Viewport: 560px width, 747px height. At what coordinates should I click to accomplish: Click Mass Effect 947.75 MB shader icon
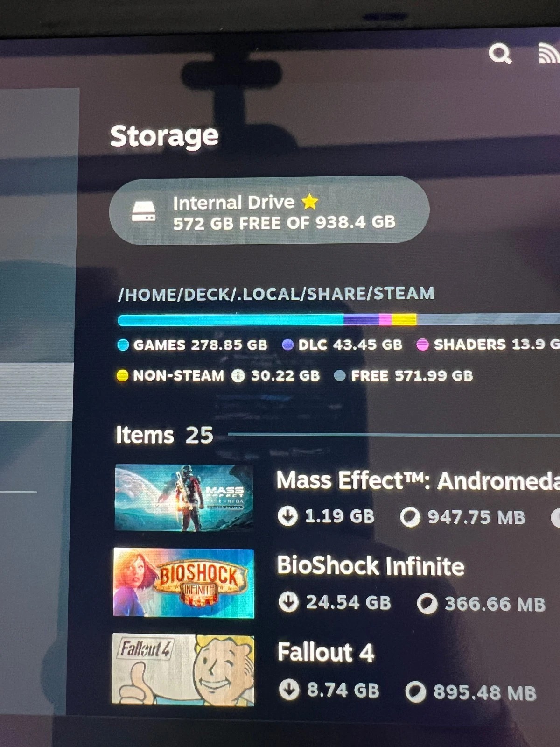coord(410,517)
